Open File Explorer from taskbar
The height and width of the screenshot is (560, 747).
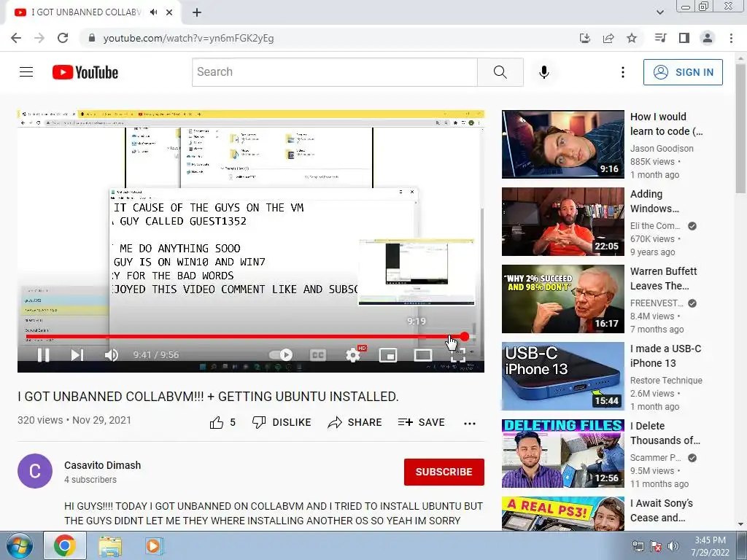(110, 545)
